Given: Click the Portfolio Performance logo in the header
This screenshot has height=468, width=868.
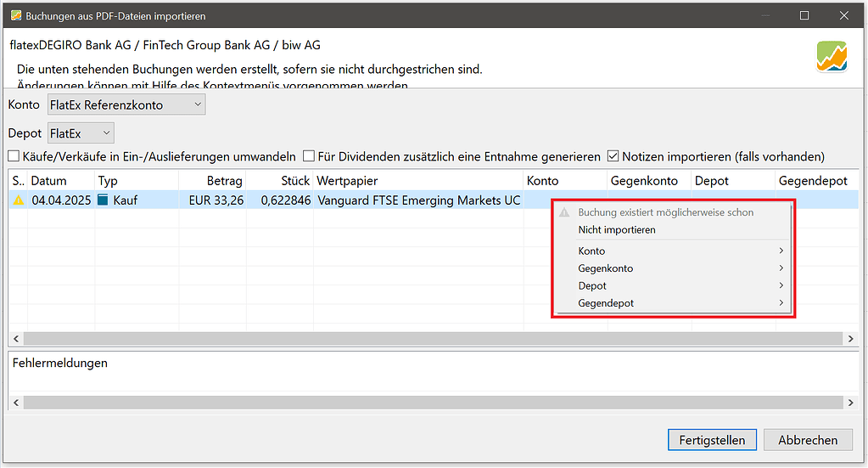Looking at the screenshot, I should click(832, 57).
